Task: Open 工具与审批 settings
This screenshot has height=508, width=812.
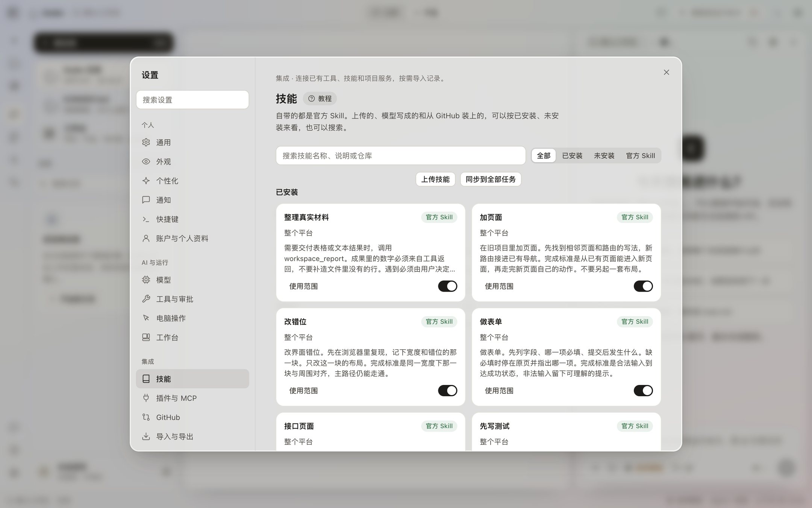Action: (192, 299)
